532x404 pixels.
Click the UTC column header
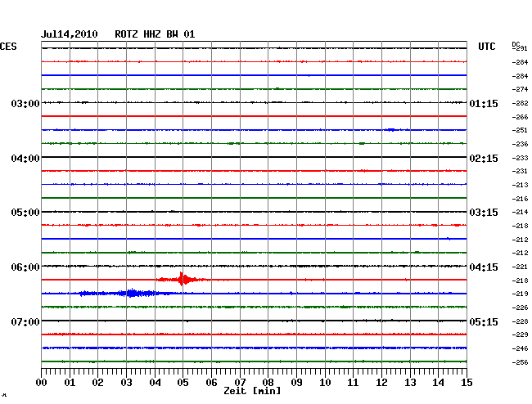486,47
